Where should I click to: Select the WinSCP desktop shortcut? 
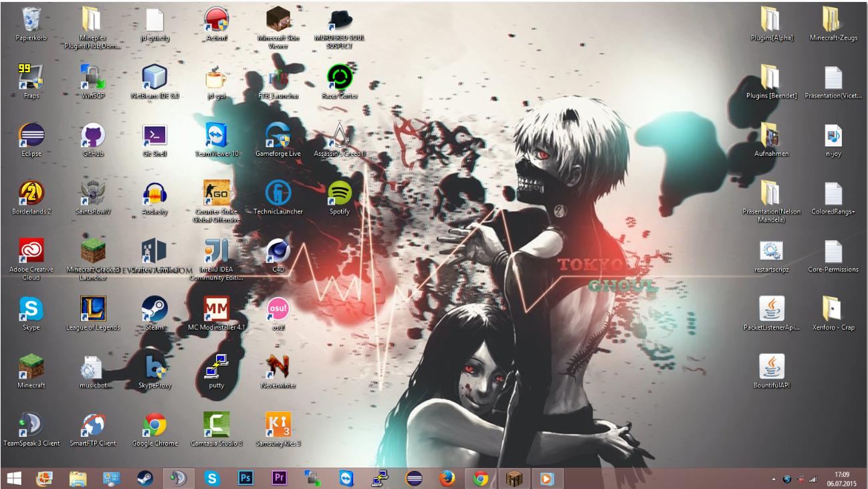[93, 82]
